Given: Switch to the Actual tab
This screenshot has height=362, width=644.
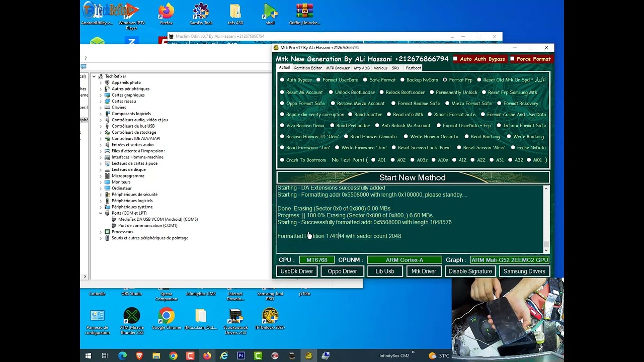Looking at the screenshot, I should click(x=284, y=68).
